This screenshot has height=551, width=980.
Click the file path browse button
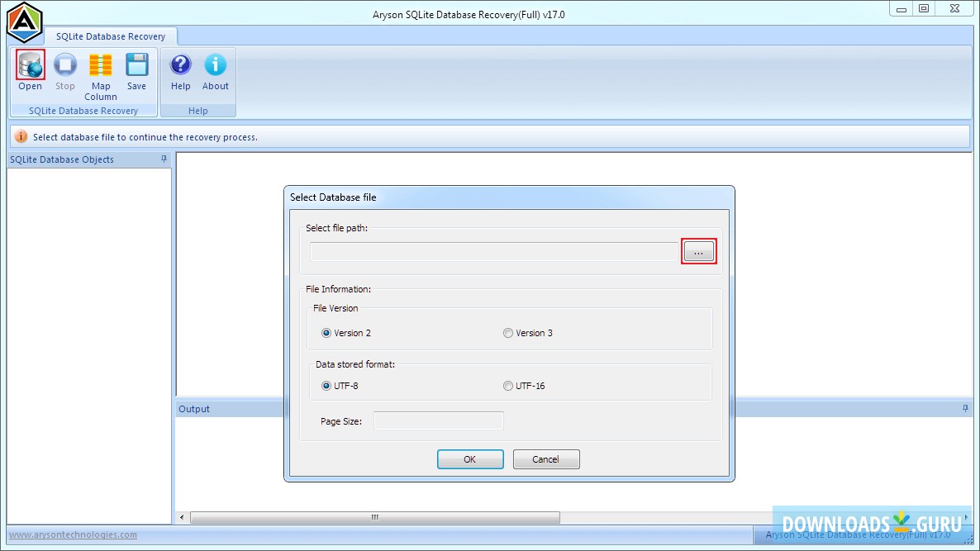698,251
